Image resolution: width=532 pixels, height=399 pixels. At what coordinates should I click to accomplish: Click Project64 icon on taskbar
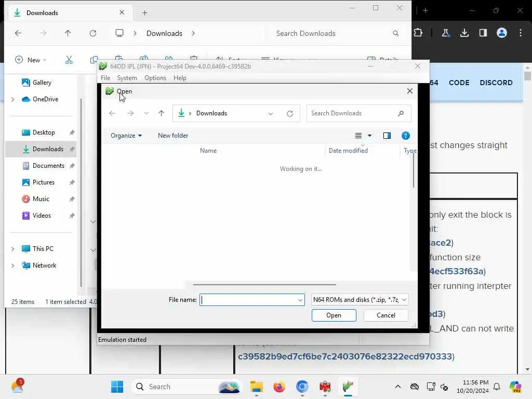point(348,387)
